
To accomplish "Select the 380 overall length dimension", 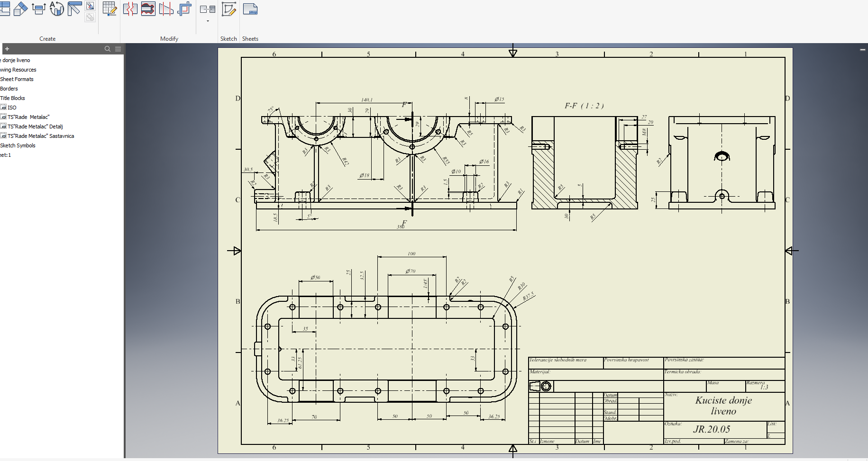I will (x=401, y=227).
